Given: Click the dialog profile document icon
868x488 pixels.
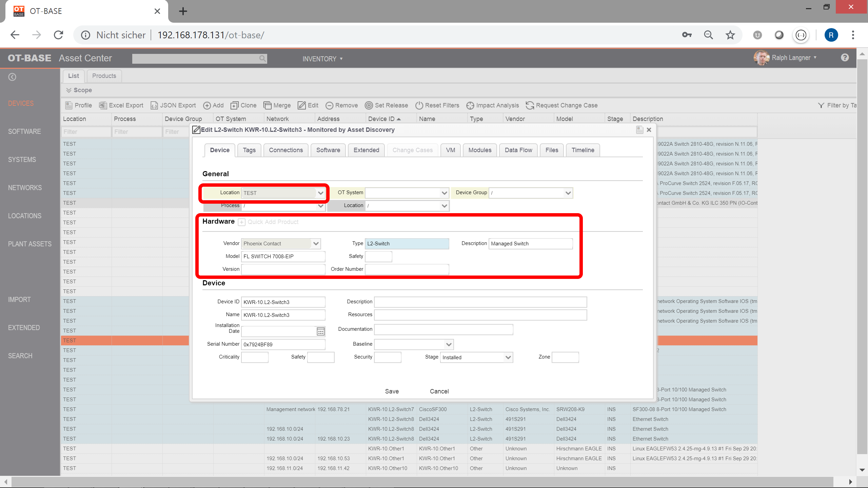Looking at the screenshot, I should [x=639, y=129].
